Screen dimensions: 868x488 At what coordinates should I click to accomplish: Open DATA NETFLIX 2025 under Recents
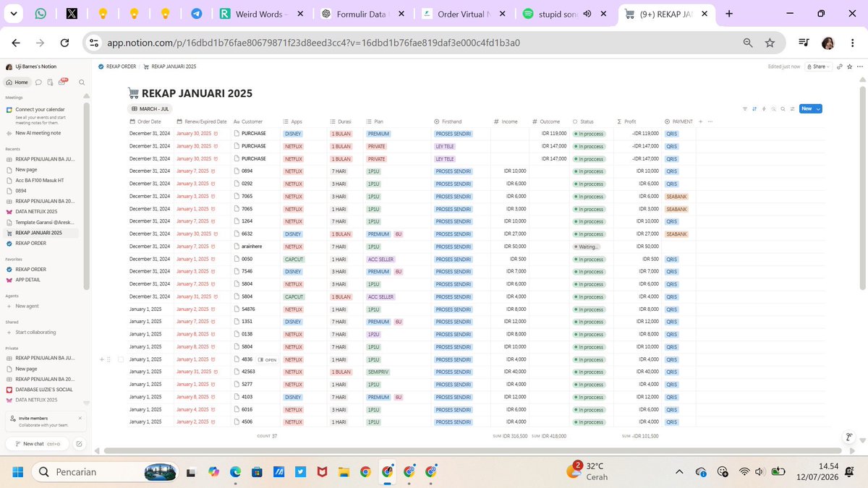coord(36,211)
